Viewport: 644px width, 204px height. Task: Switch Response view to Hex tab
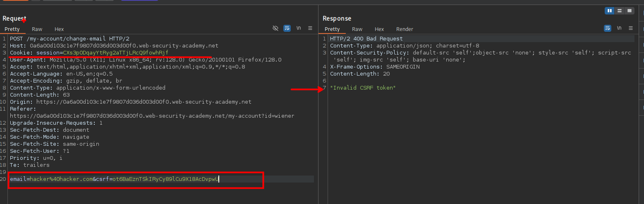[x=379, y=29]
